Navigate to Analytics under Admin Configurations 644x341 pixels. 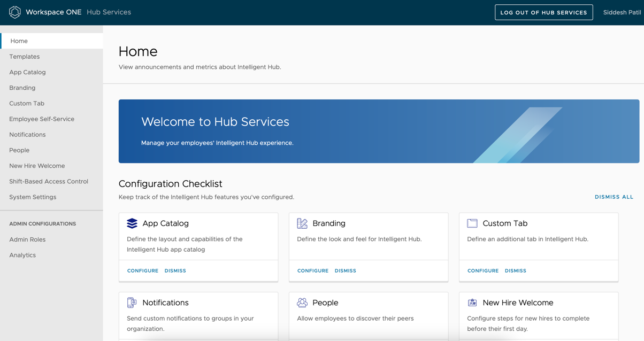22,255
